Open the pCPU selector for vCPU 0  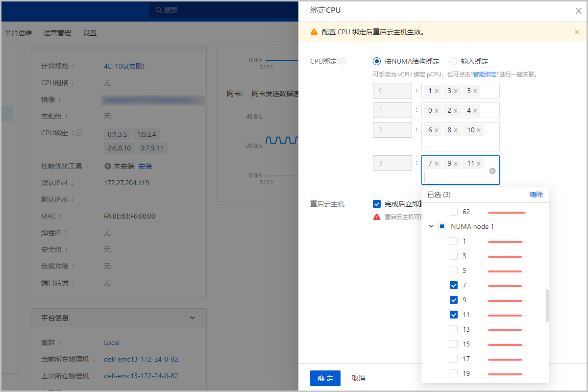460,91
